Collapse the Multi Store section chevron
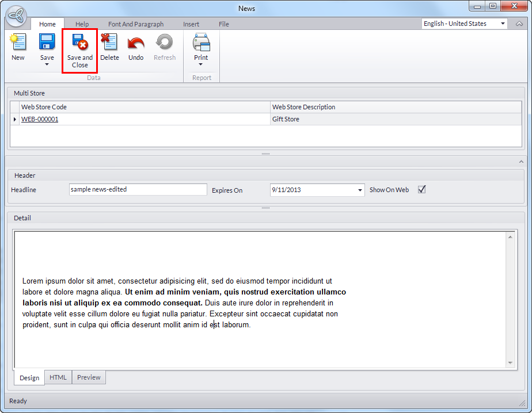 click(x=521, y=162)
